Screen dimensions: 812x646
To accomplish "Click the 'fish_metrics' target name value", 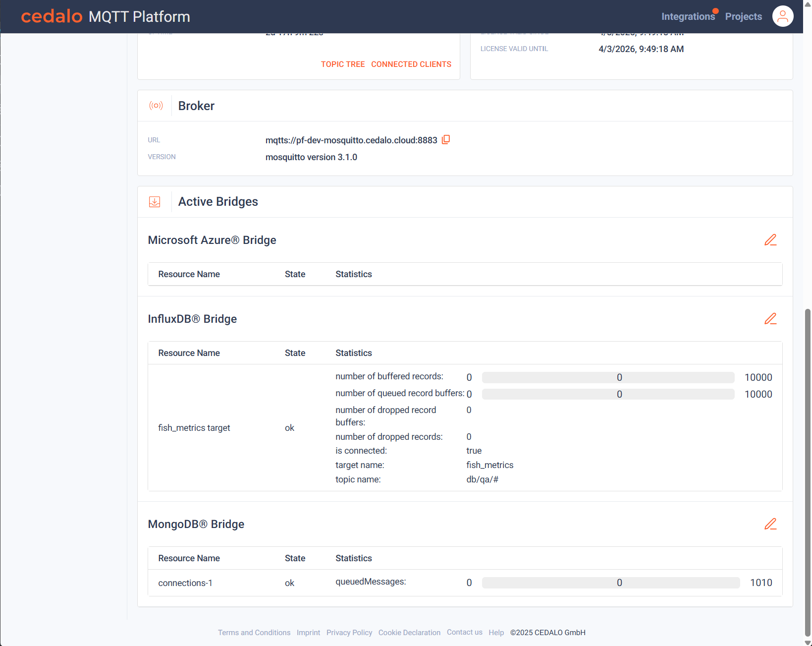I will pos(490,465).
